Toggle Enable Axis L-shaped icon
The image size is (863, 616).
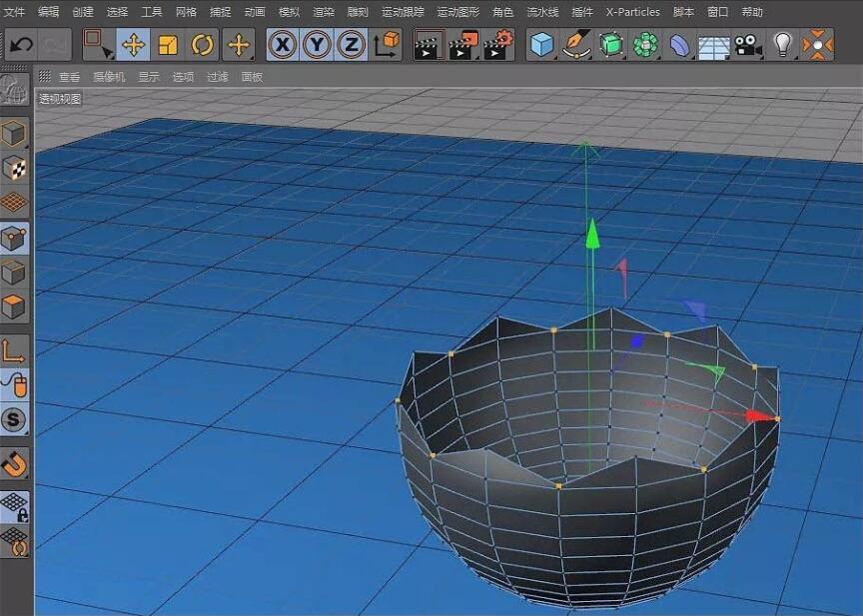14,350
